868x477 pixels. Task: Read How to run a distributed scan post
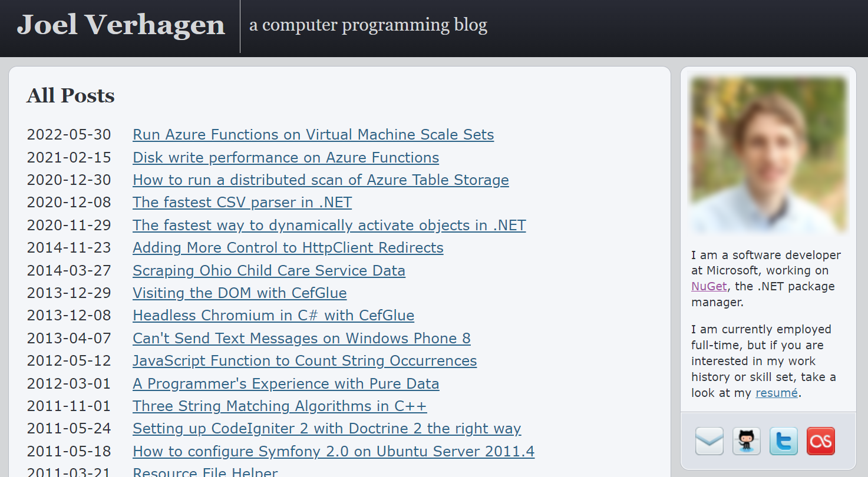[x=321, y=180]
